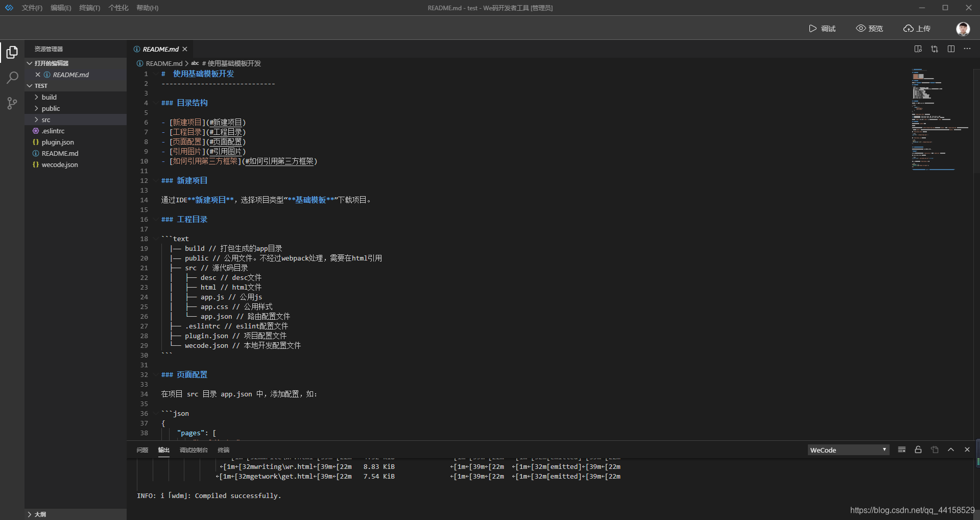Open editor more actions menu
Viewport: 980px width, 520px height.
(x=967, y=49)
